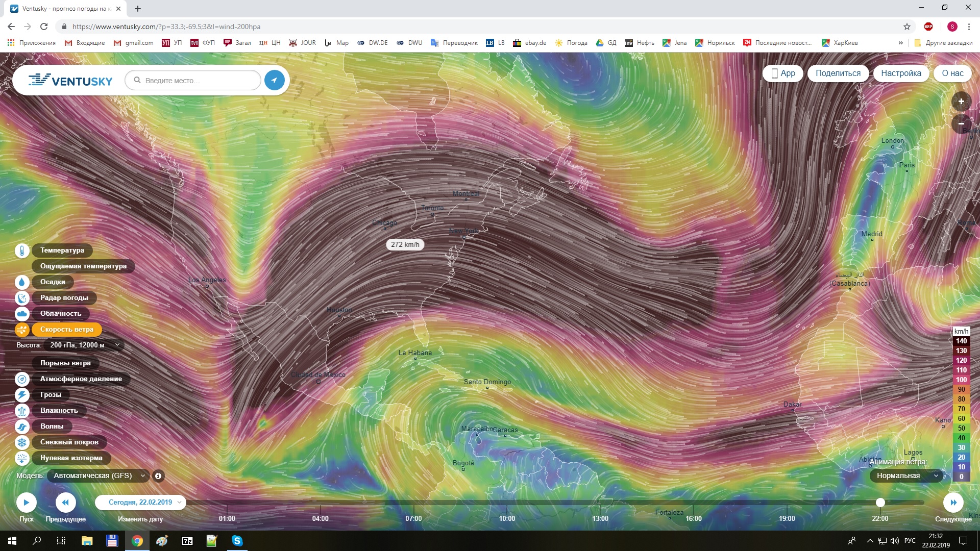Click the atmospheric pressure icon
The height and width of the screenshot is (551, 980).
tap(22, 379)
